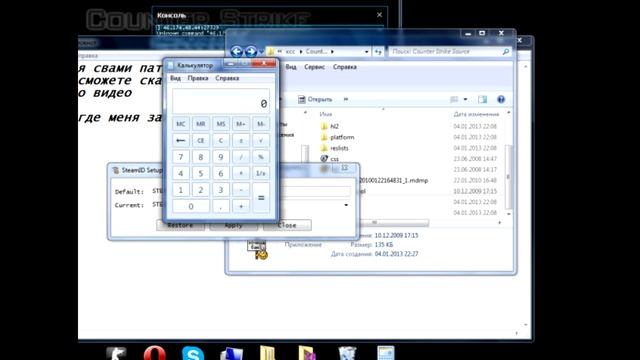Image resolution: width=640 pixels, height=360 pixels.
Task: Open the view options dropdown arrow
Action: [465, 99]
